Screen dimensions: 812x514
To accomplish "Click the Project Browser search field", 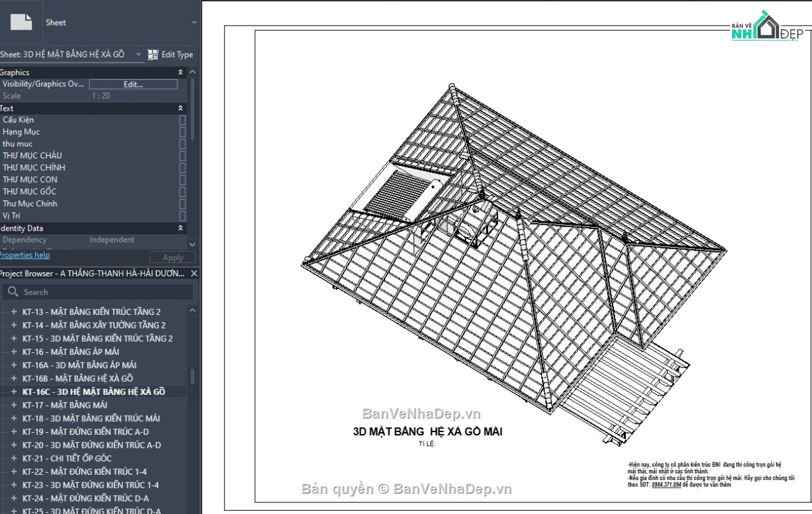I will 97,292.
